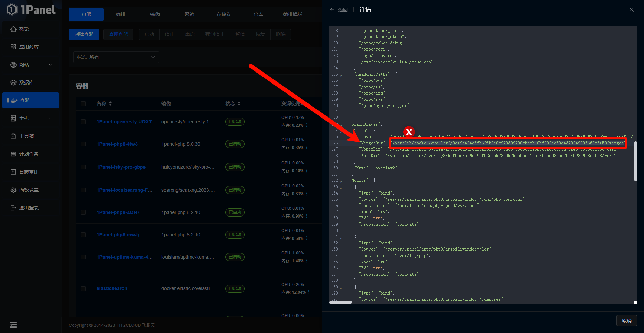Screen dimensions: 644x333
Task: Open more options for 1Panel-localsearxng row
Action: coord(307,194)
